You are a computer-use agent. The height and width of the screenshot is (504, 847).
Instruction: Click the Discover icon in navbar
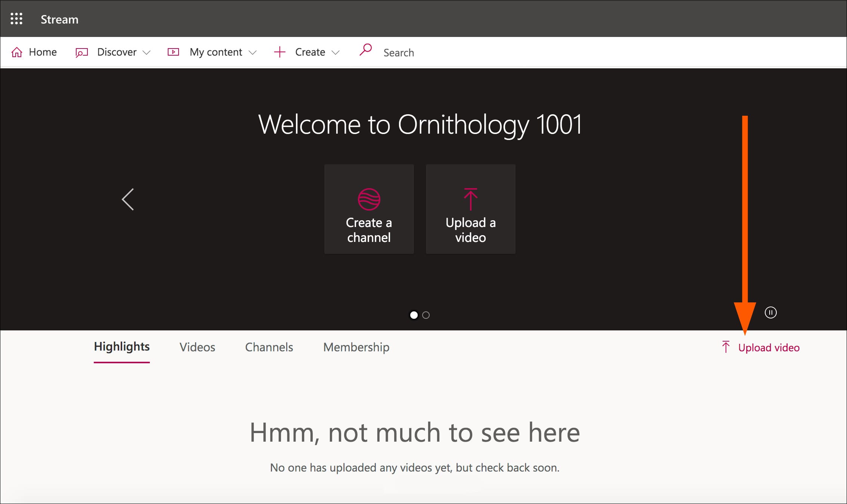click(x=81, y=52)
